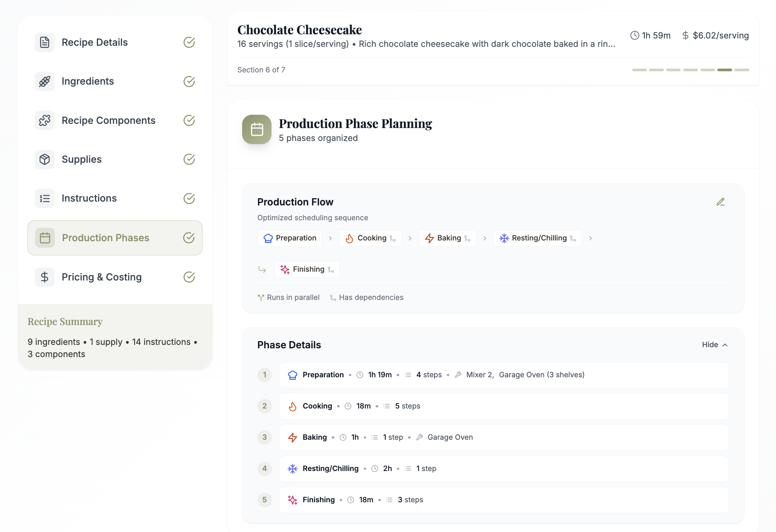The image size is (776, 532).
Task: Click the Preparation phase chip
Action: click(289, 238)
